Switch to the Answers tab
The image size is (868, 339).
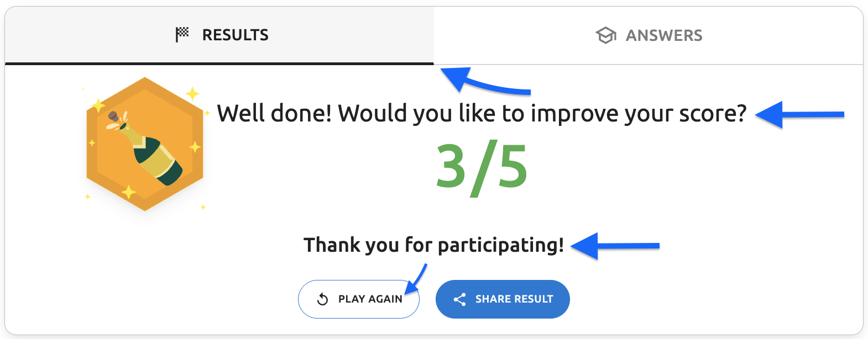pos(649,35)
